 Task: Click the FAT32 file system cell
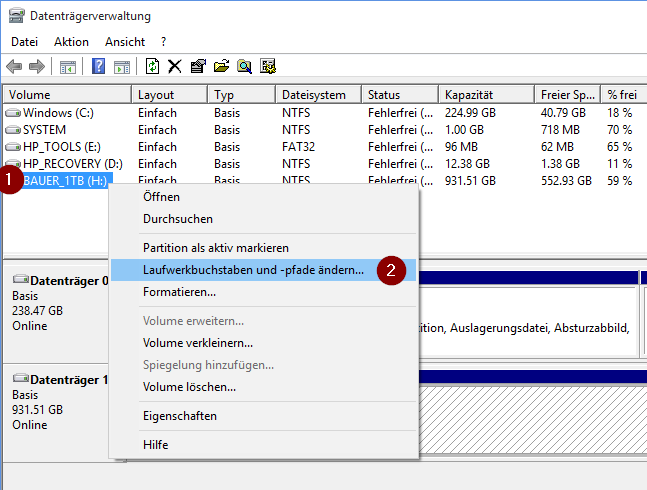tap(298, 147)
